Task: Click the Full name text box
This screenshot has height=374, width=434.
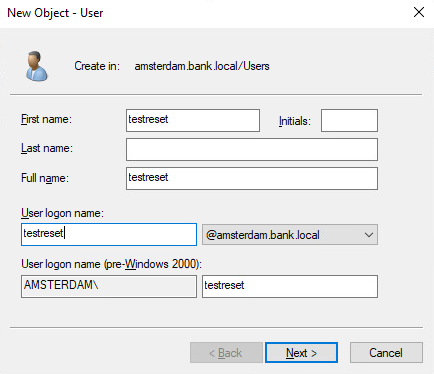Action: tap(252, 178)
